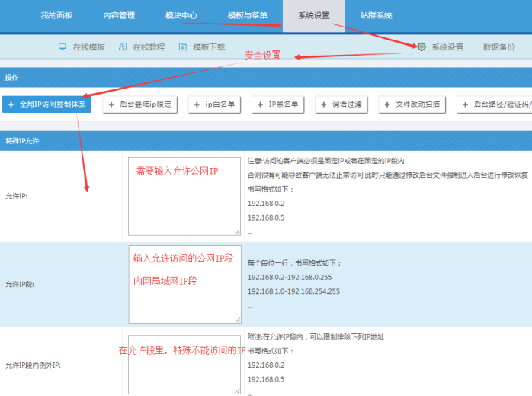Switch to the 内容管理 tab
The height and width of the screenshot is (396, 532).
119,15
